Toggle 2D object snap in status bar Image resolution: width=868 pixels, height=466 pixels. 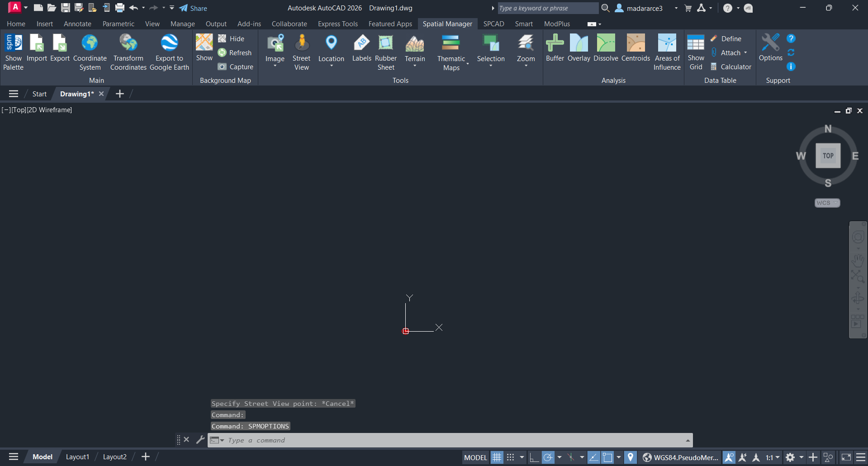tap(607, 457)
